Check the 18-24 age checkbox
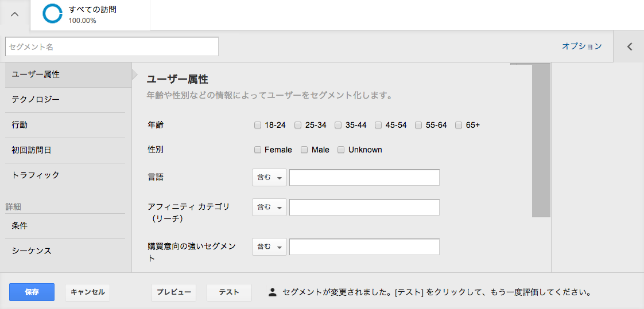The width and height of the screenshot is (644, 309). pos(258,125)
